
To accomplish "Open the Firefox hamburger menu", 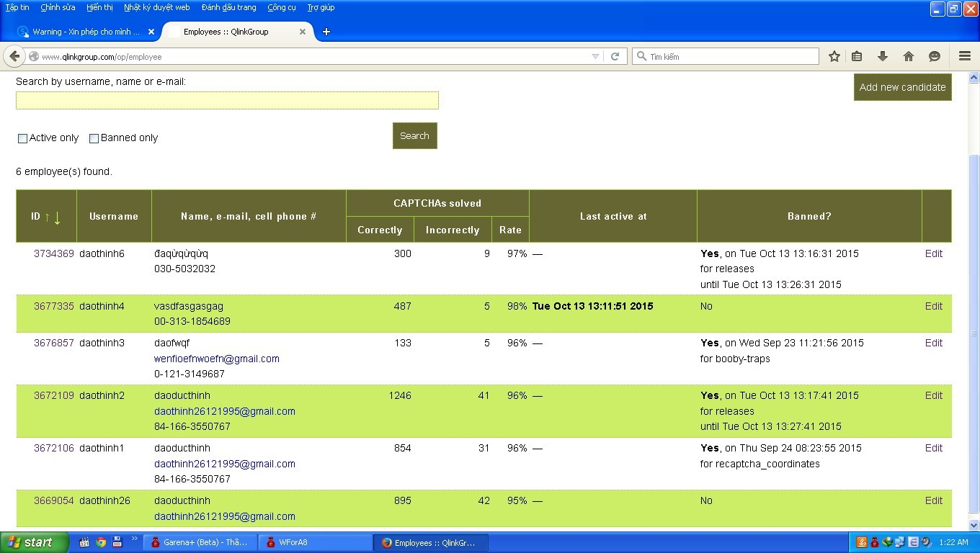I will (965, 56).
